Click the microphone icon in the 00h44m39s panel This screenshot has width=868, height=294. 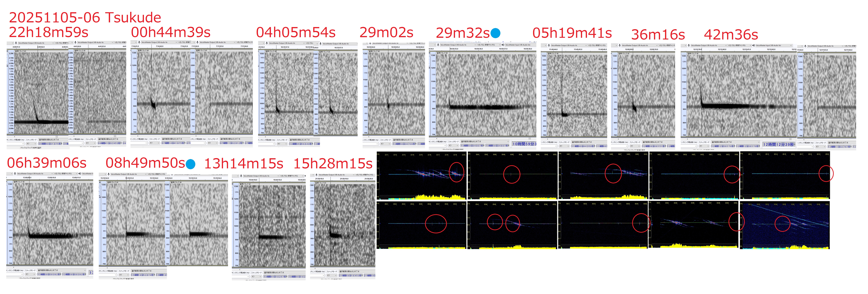click(139, 42)
